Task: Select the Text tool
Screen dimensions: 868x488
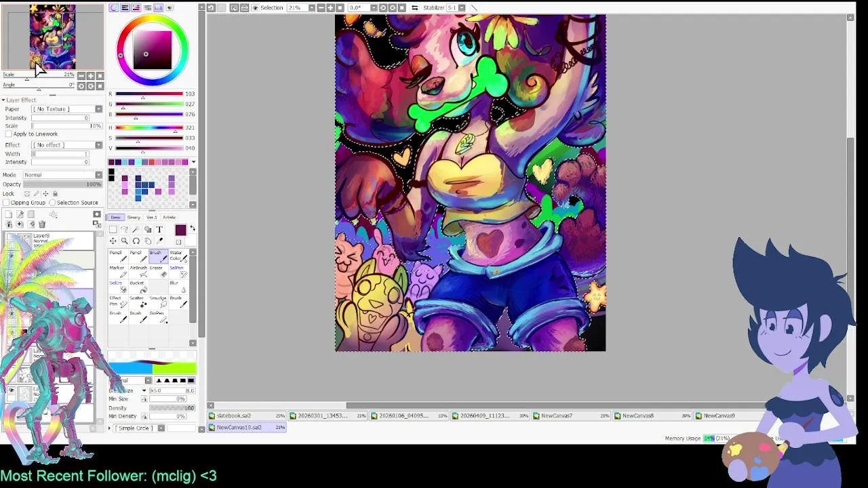Action: [x=159, y=230]
